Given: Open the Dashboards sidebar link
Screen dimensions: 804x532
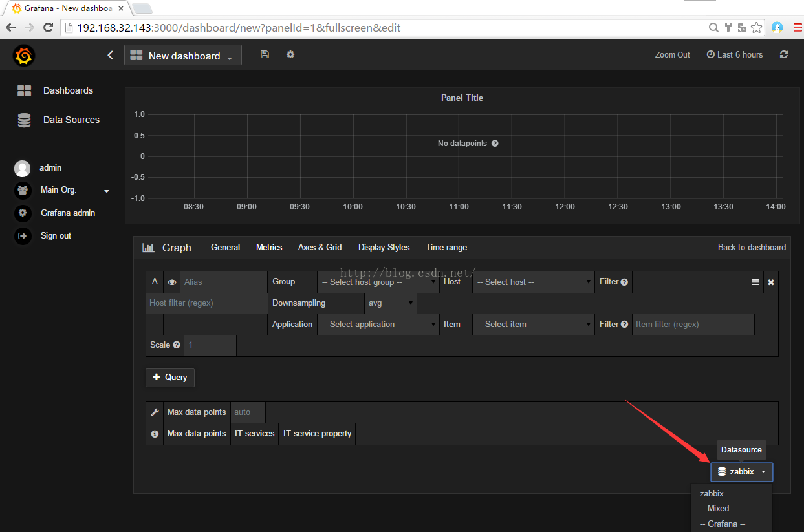Looking at the screenshot, I should coord(68,91).
